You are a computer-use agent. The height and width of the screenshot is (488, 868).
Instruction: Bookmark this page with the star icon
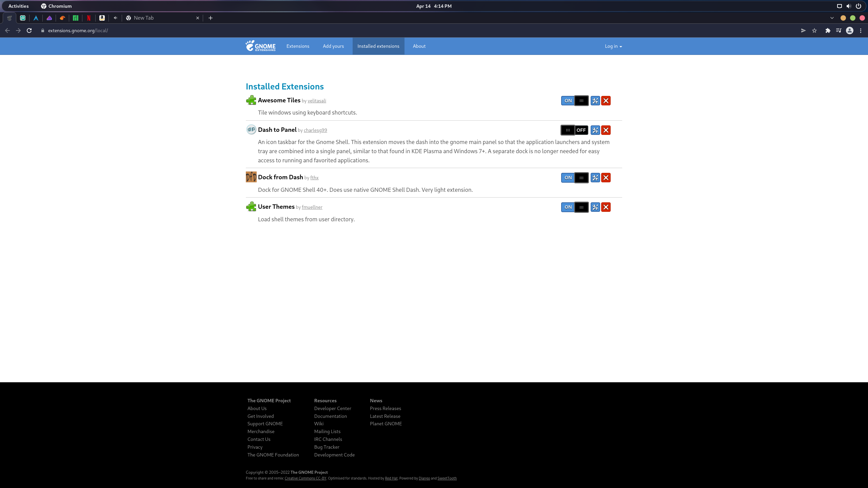tap(814, 30)
